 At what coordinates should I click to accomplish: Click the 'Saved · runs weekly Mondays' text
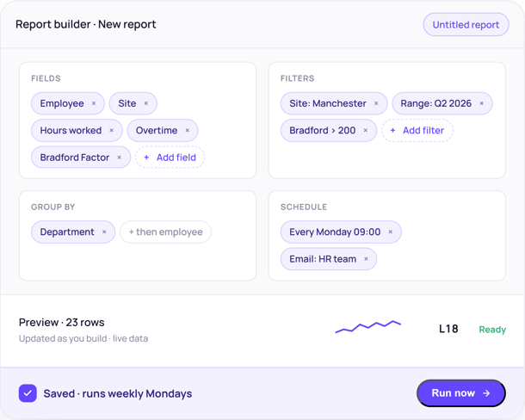(x=118, y=393)
